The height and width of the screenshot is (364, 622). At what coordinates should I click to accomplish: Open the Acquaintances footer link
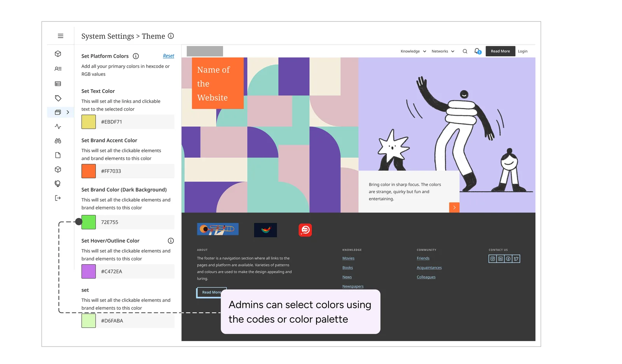pos(429,268)
